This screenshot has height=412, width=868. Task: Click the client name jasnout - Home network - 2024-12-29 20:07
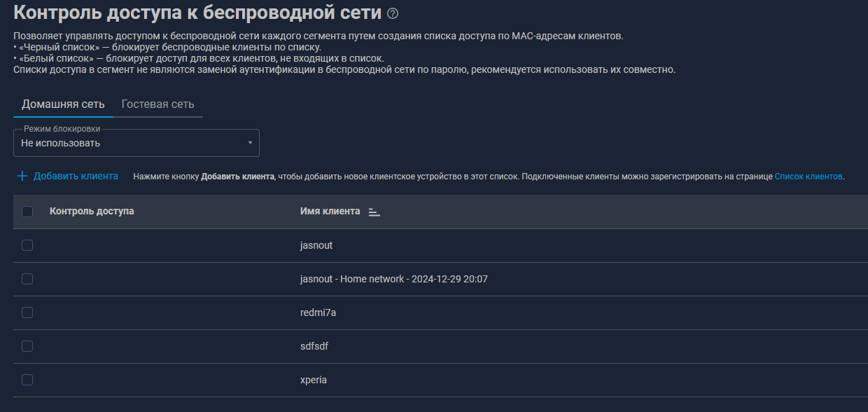394,279
